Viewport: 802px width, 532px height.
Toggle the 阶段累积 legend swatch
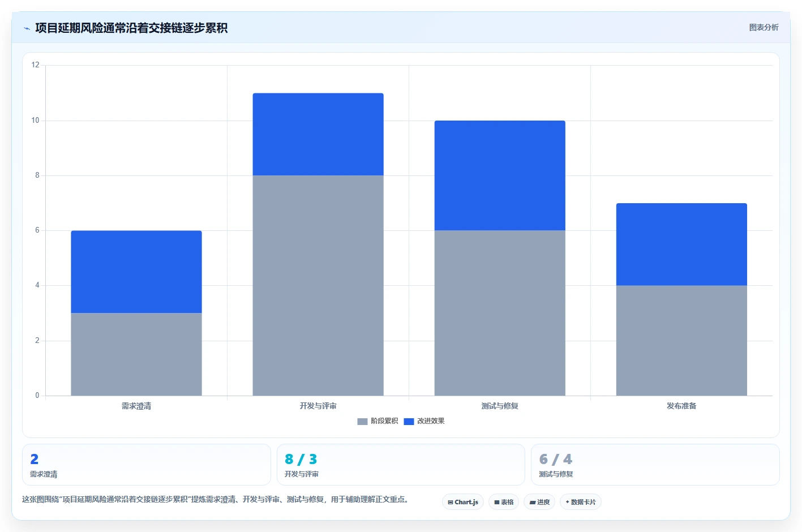[x=363, y=422]
